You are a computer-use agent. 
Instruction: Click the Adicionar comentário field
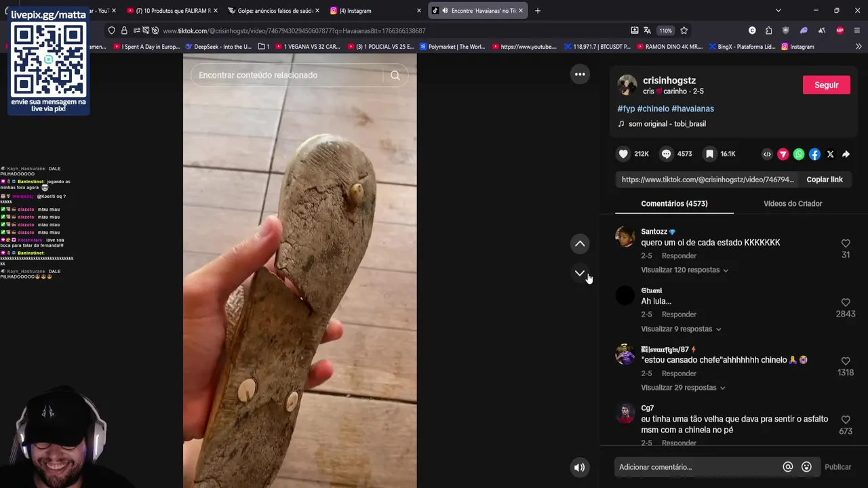[698, 467]
